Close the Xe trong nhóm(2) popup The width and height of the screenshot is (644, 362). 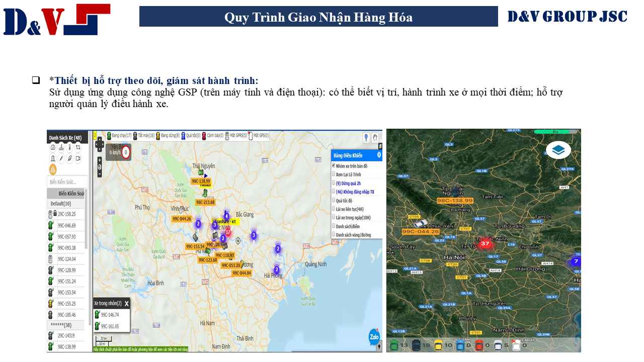[x=127, y=303]
